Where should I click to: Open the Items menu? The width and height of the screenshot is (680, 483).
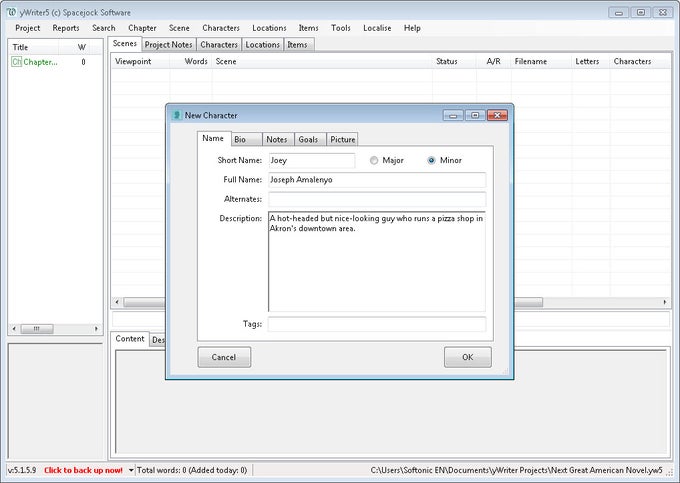pyautogui.click(x=308, y=28)
